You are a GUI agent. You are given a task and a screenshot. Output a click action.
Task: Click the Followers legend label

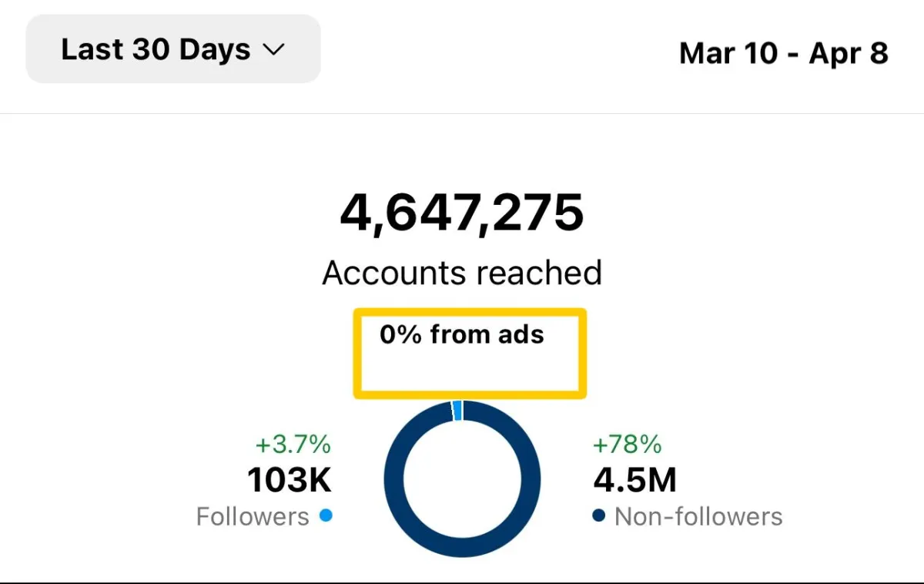(x=253, y=516)
